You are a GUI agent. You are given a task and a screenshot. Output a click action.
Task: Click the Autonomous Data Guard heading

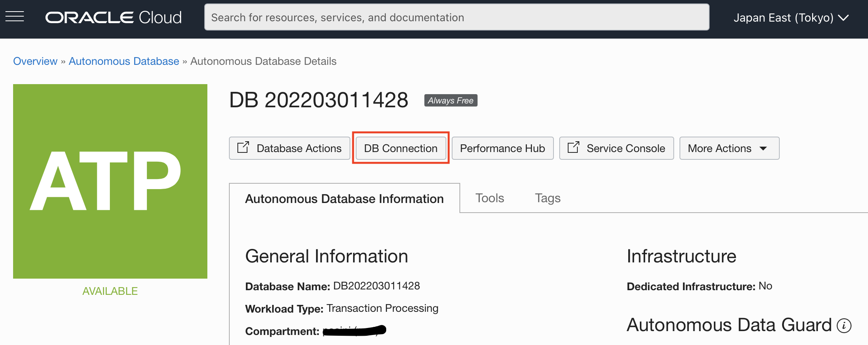point(729,325)
